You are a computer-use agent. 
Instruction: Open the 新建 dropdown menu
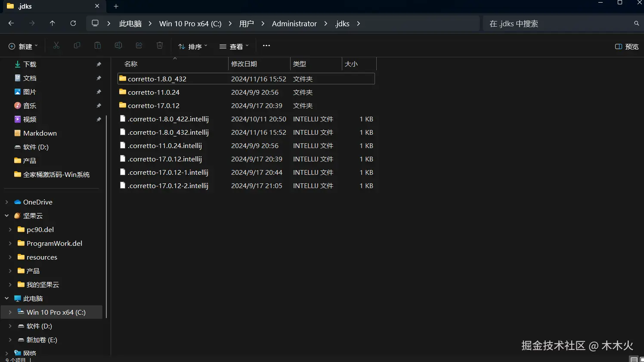[x=23, y=46]
